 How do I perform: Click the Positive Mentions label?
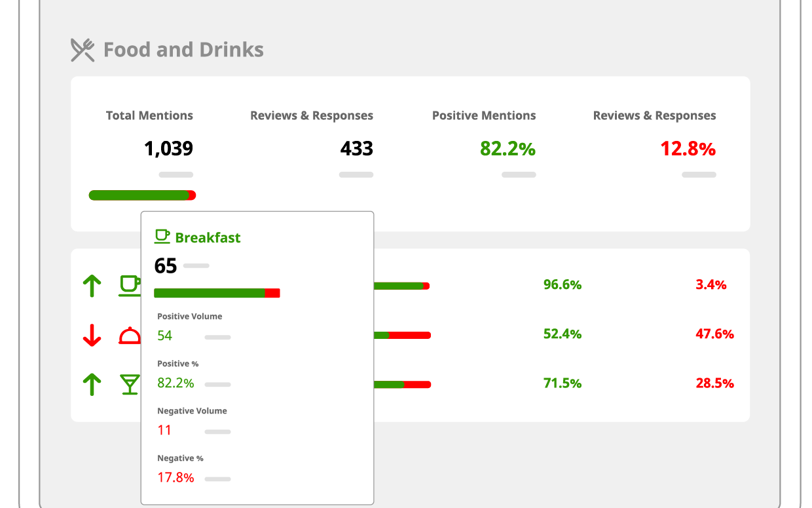[484, 115]
